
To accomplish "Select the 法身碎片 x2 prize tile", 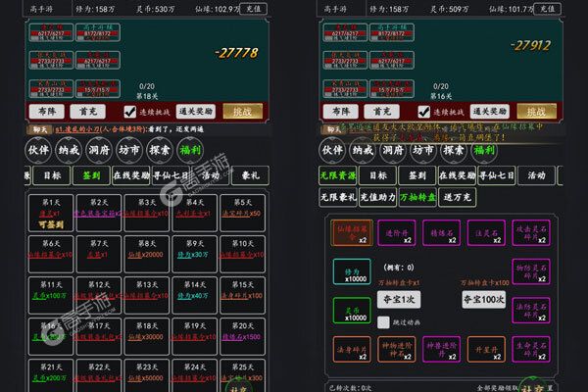I will tap(352, 349).
